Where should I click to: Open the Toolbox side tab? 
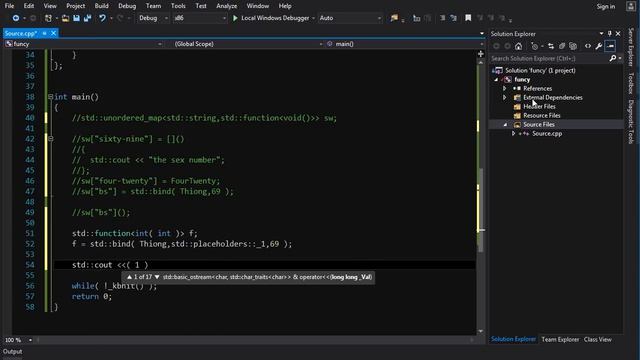pos(631,83)
